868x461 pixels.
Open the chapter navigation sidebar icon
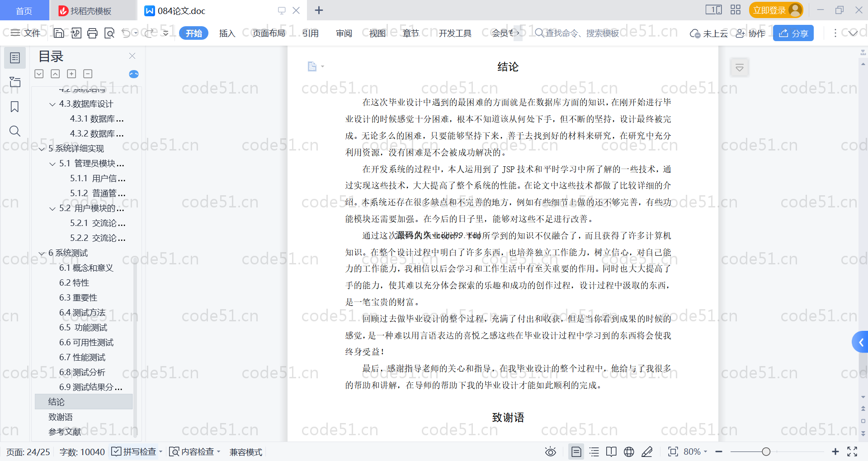click(x=15, y=82)
